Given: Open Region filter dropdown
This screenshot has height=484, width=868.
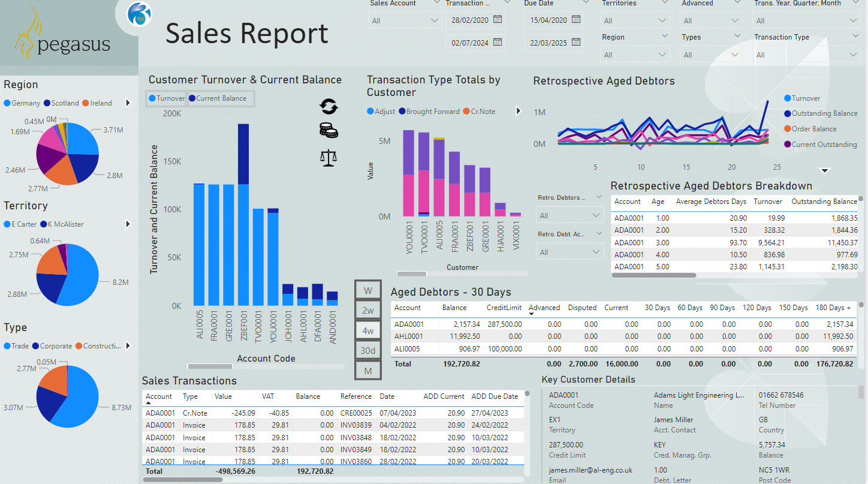Looking at the screenshot, I should [x=635, y=55].
